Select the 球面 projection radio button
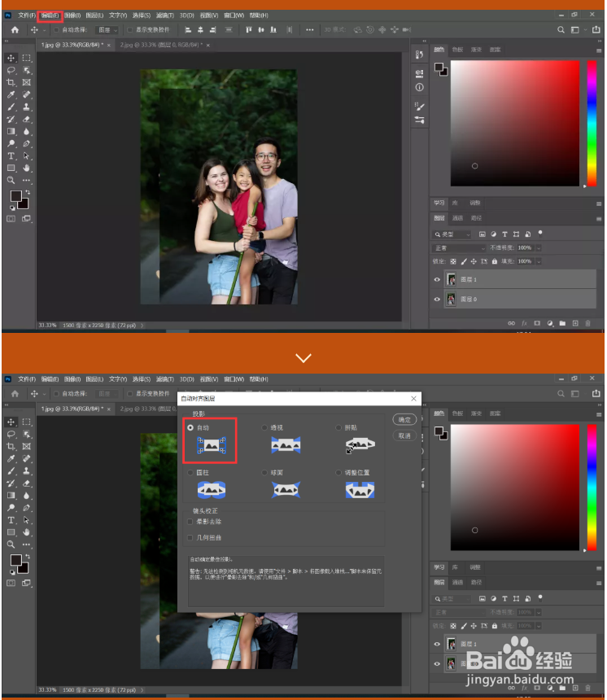The height and width of the screenshot is (700, 607). click(x=264, y=473)
